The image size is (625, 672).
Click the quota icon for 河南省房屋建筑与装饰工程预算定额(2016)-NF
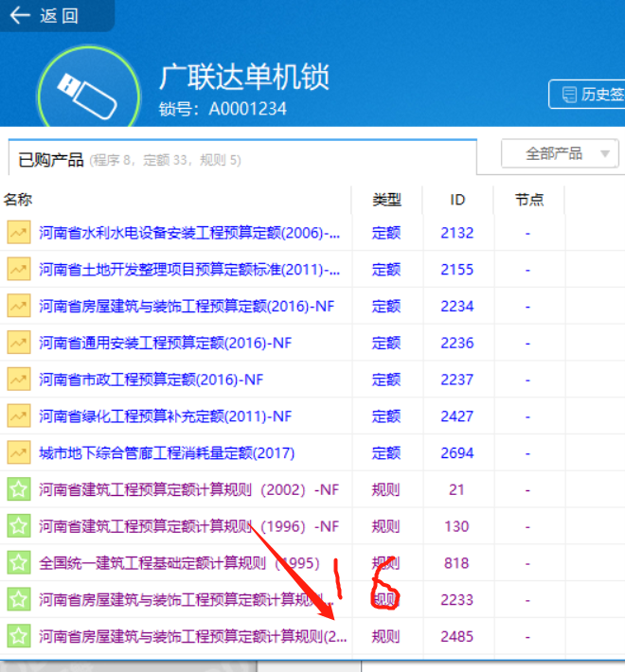coord(19,306)
